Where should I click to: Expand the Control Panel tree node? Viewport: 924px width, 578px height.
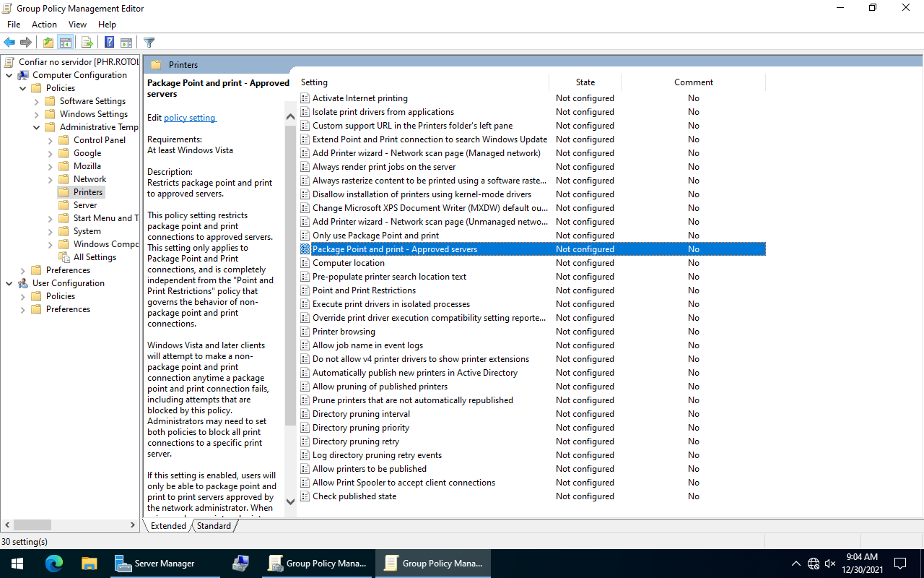point(51,141)
